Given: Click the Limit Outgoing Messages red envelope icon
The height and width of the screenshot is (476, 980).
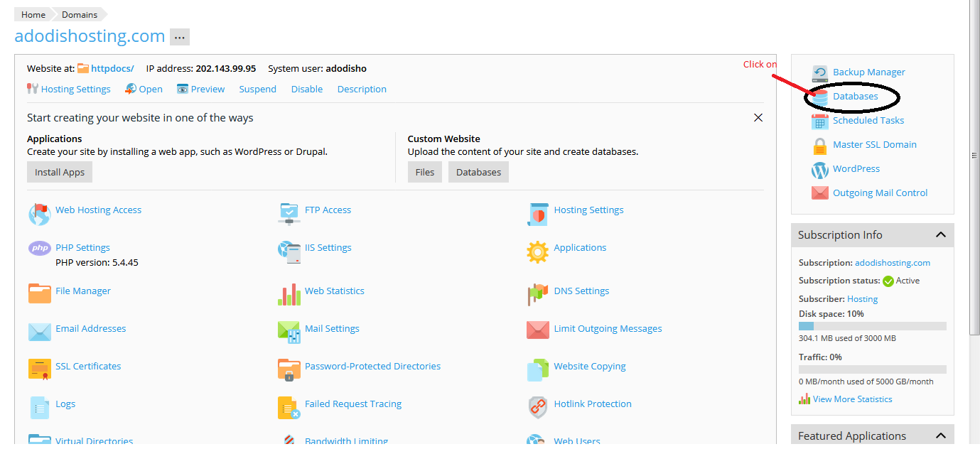Looking at the screenshot, I should pos(538,330).
